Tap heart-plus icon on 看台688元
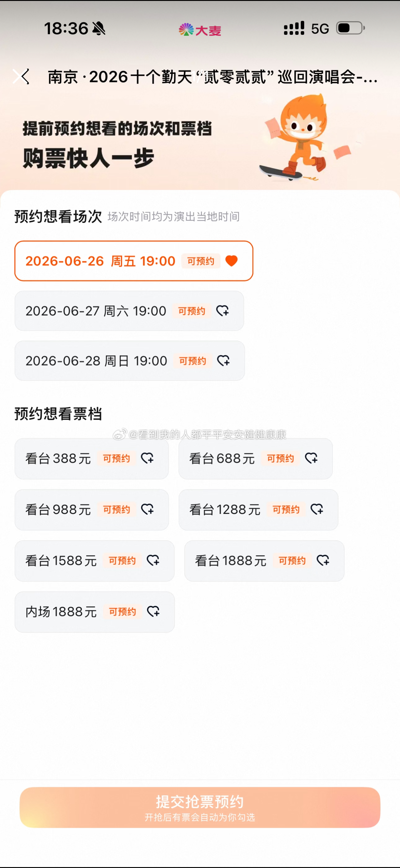Screen dimensions: 400x868 311,458
